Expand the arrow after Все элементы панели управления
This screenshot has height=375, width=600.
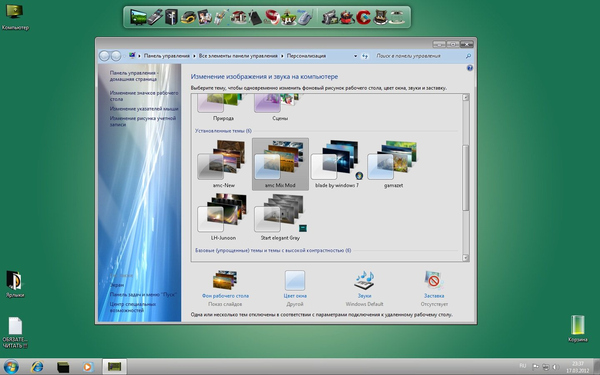coord(282,56)
